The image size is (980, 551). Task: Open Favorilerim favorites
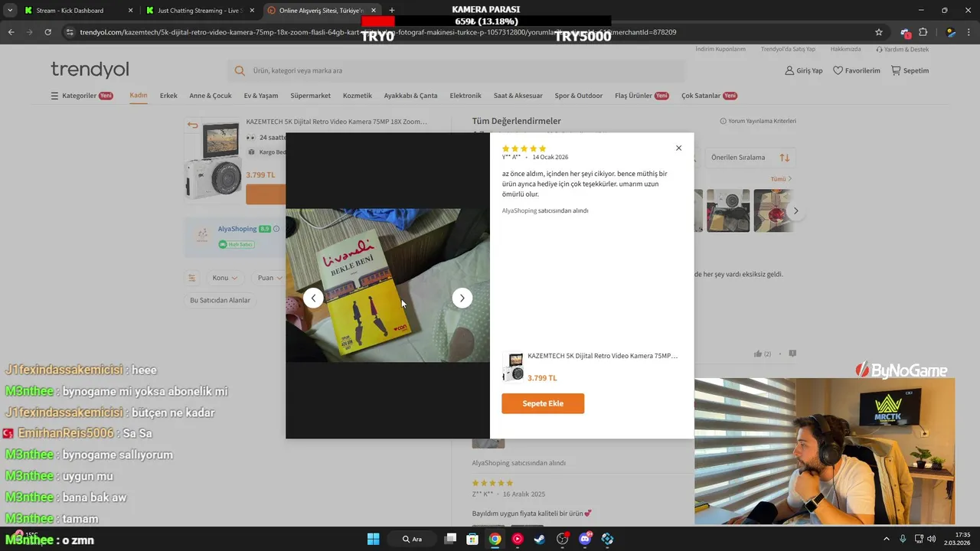[857, 70]
